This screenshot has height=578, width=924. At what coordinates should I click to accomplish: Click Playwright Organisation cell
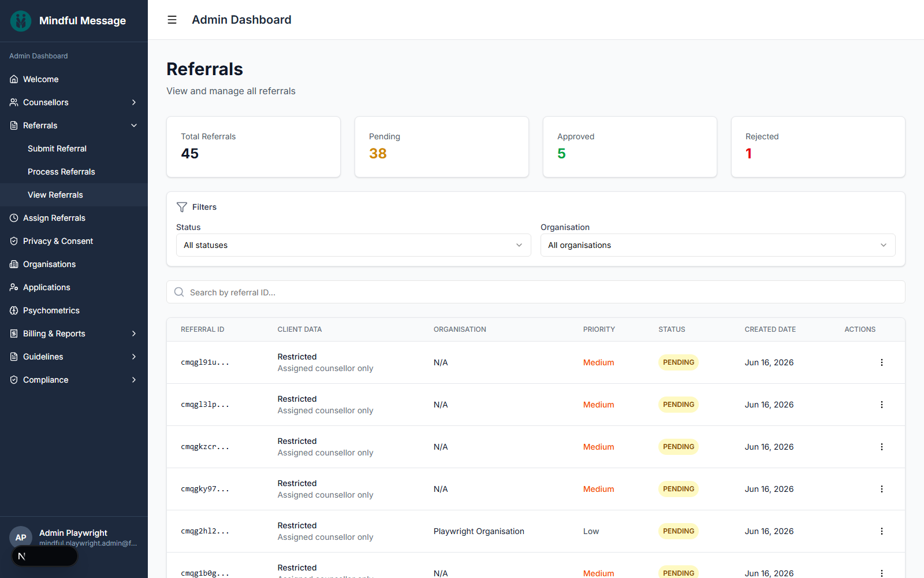479,531
